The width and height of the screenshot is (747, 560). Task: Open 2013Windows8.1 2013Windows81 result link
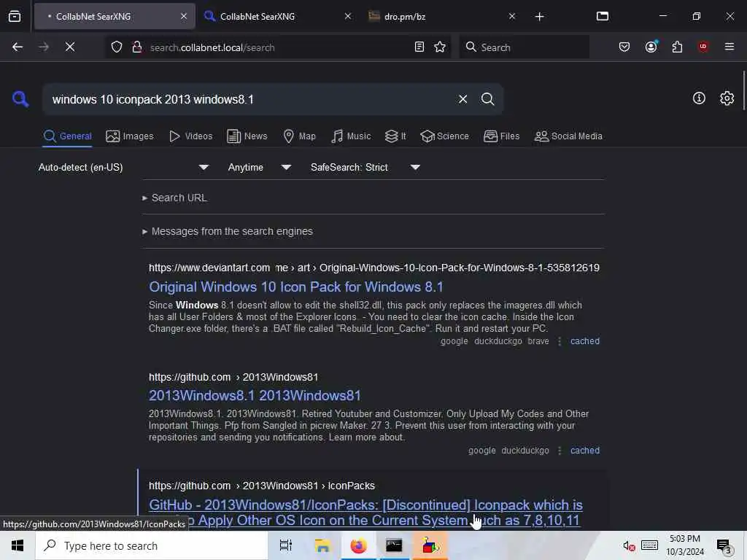click(255, 396)
